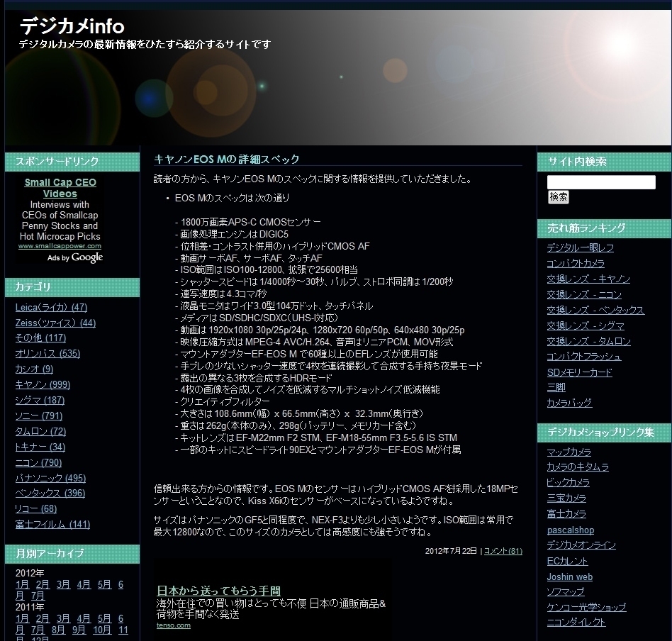
Task: Open 2012年 2月 archive
Action: coord(43,585)
